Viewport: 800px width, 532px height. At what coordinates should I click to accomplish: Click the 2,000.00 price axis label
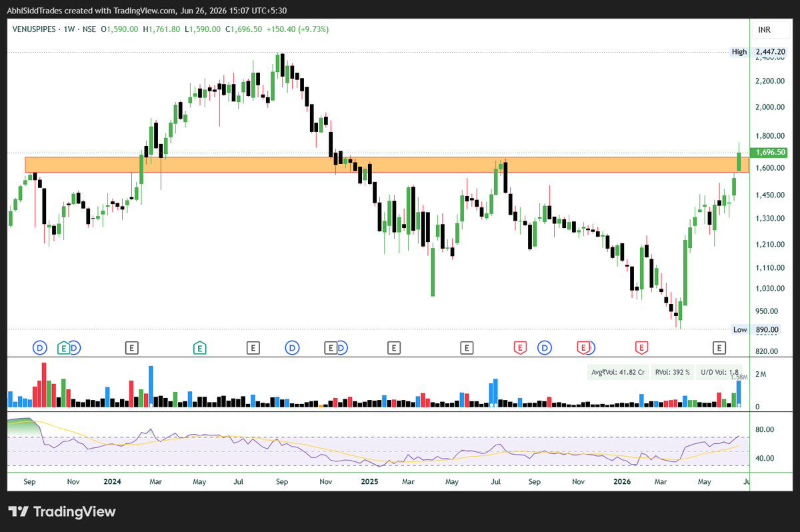click(x=770, y=107)
